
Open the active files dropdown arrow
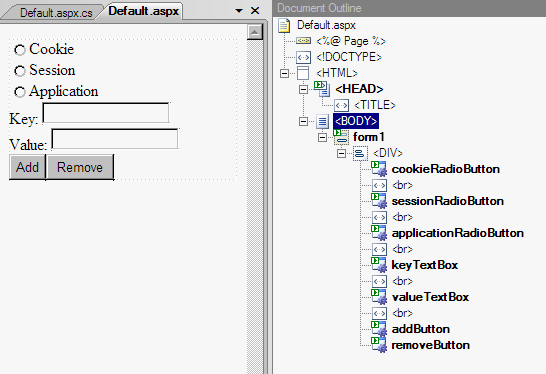[x=239, y=11]
